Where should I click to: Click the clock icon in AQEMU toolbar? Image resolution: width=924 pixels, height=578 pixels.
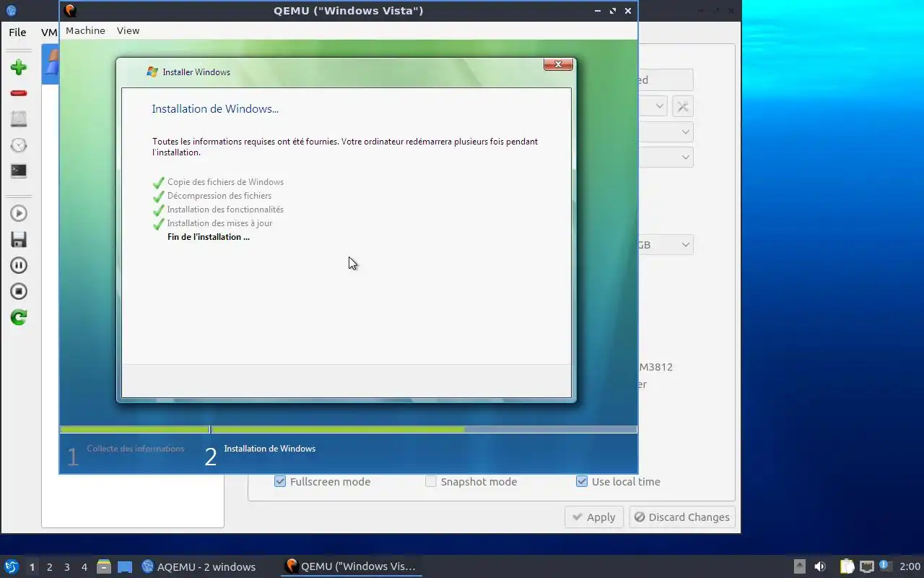19,145
